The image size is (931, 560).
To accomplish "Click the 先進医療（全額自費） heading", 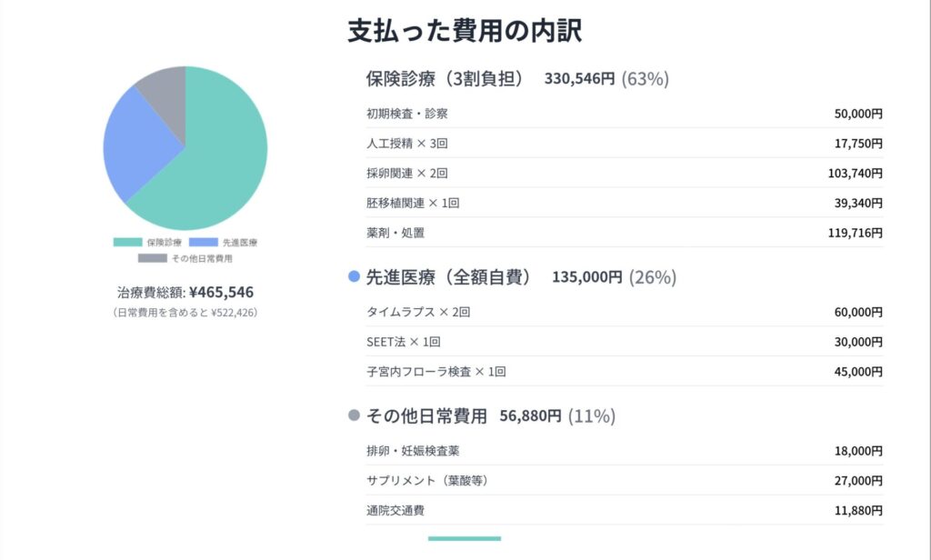I will (449, 277).
